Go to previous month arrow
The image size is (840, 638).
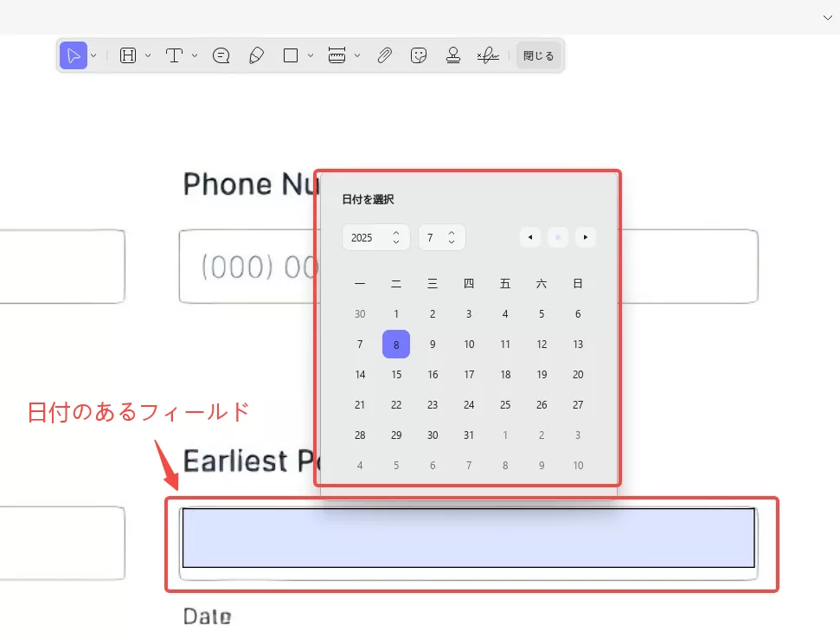point(530,237)
